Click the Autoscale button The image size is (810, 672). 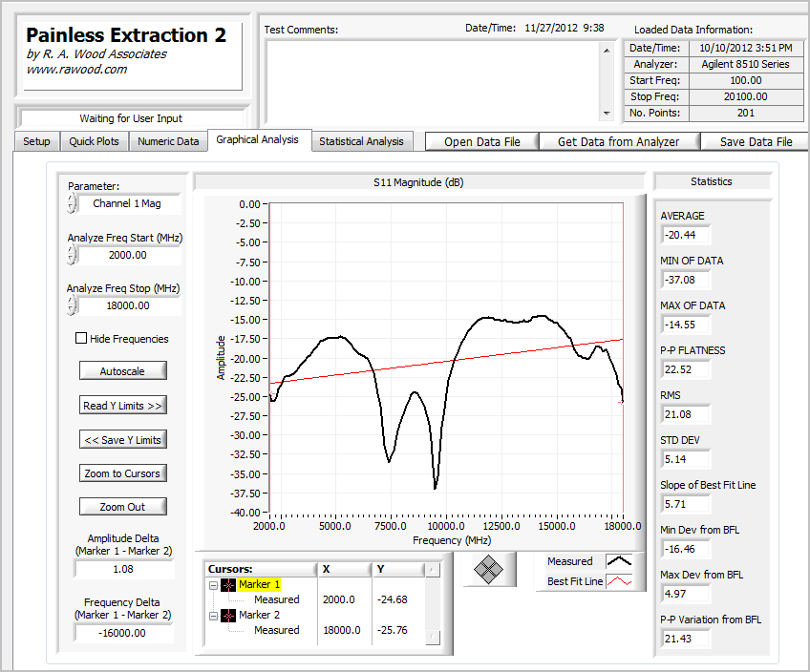click(123, 371)
